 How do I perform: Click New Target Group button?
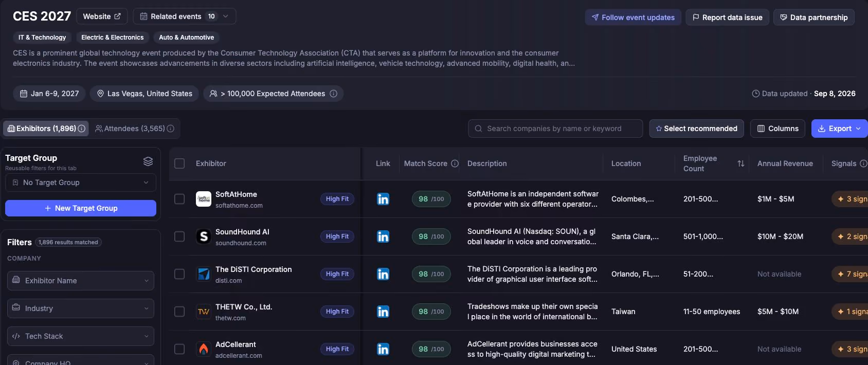[81, 208]
